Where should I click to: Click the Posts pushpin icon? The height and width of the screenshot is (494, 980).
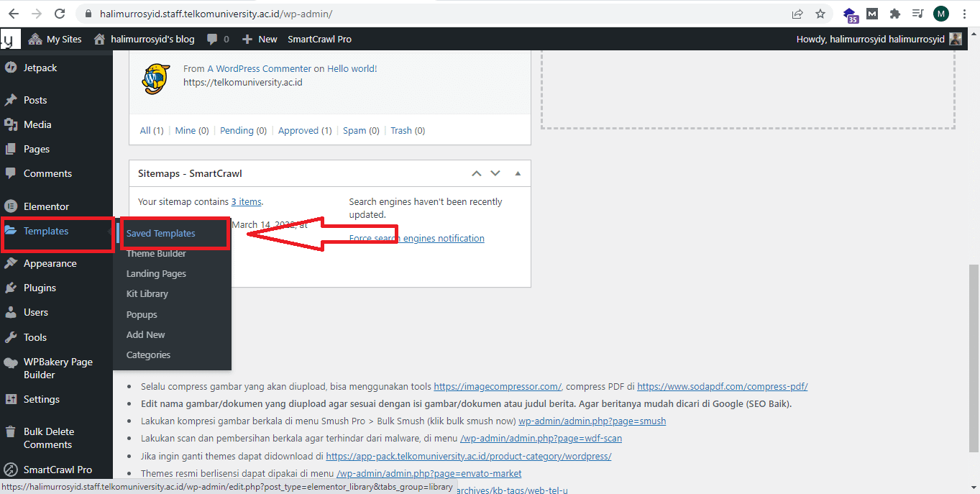10,100
